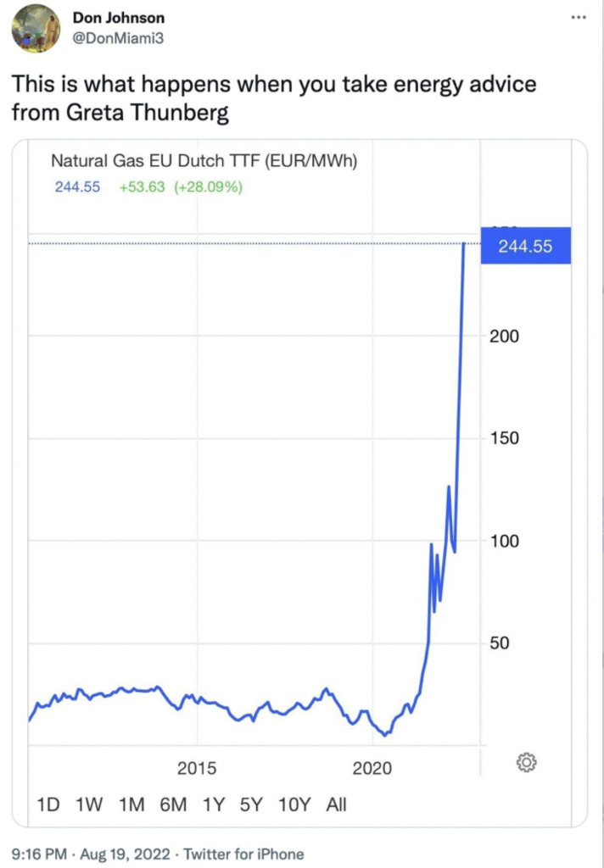Open Don Johnson's profile avatar

36,28
